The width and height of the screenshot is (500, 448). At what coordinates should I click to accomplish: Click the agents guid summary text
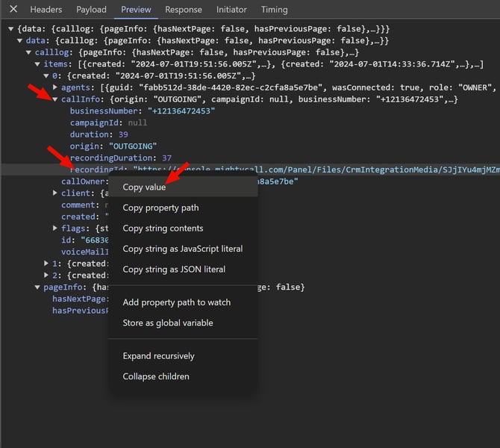[300, 87]
